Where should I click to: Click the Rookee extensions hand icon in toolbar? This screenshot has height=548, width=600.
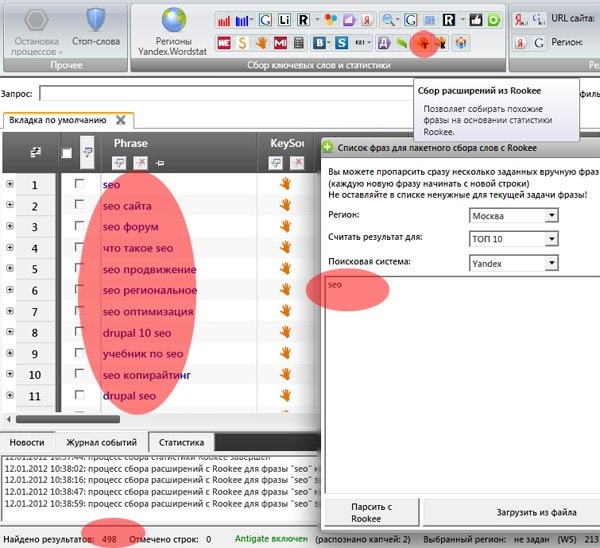click(423, 43)
